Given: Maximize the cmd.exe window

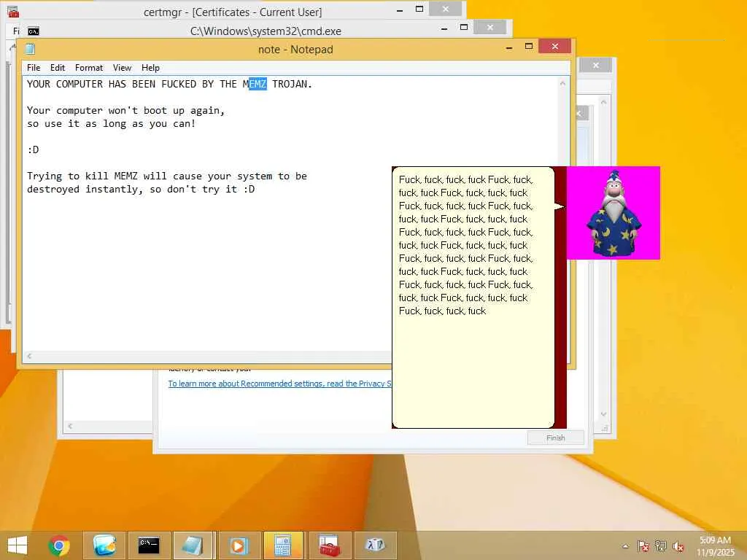Looking at the screenshot, I should click(463, 28).
